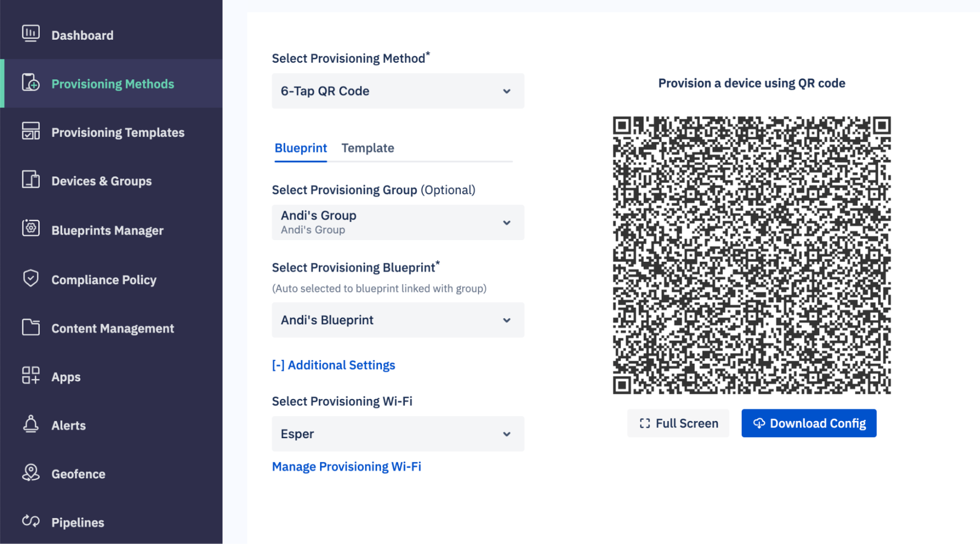View Alerts via the bell icon

(30, 425)
